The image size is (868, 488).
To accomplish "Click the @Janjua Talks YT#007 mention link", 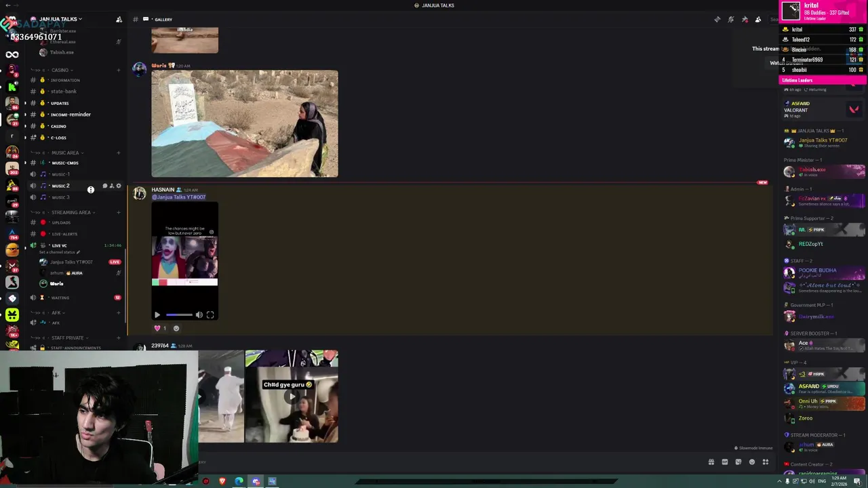I will [178, 197].
